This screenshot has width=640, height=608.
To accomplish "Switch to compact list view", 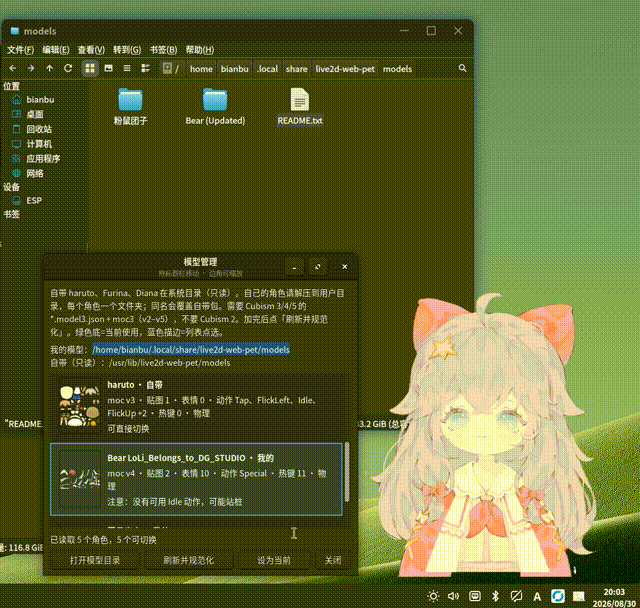I will coord(127,68).
